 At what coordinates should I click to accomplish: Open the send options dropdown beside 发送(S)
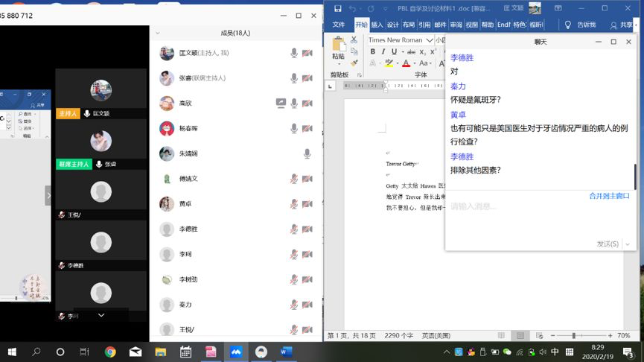(x=628, y=244)
